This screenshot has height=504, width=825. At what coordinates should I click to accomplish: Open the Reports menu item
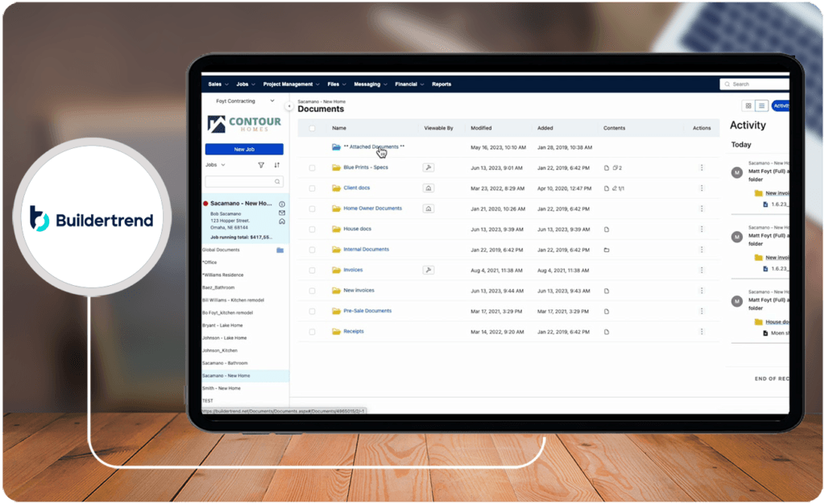[442, 84]
